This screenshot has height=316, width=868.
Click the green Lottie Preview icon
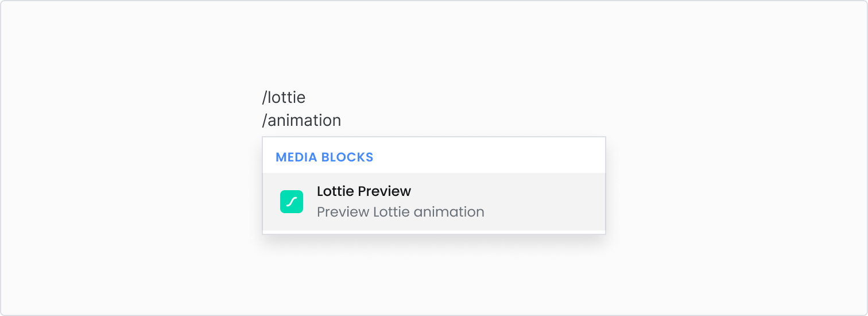(292, 202)
